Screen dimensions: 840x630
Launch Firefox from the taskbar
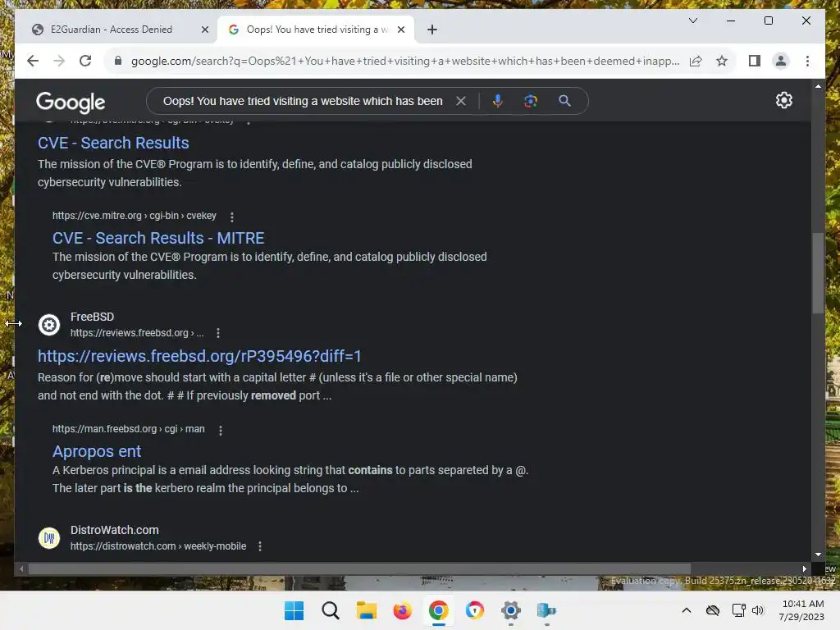point(402,610)
